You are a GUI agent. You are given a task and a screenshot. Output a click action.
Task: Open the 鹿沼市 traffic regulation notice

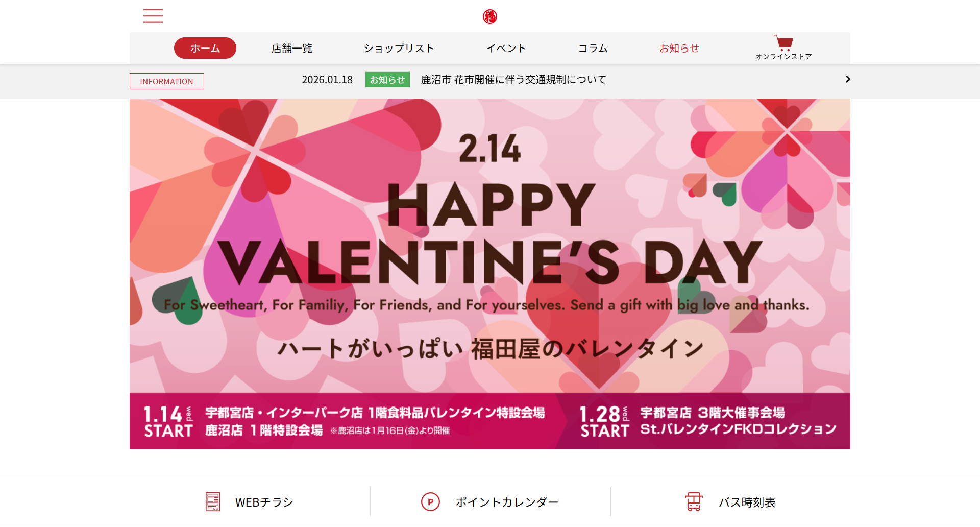[x=513, y=80]
